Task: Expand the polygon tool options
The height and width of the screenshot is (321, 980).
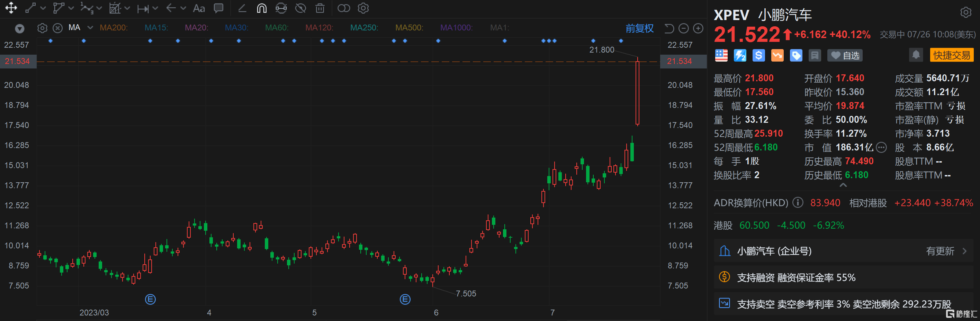Action: pyautogui.click(x=71, y=8)
